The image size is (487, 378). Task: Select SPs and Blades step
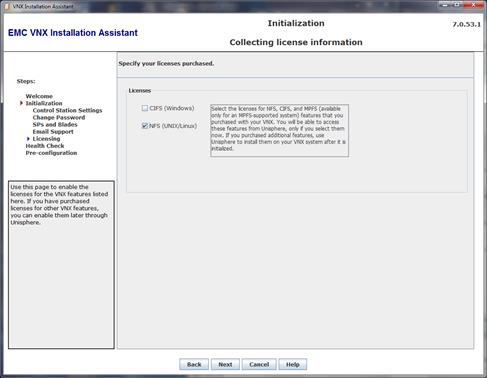pyautogui.click(x=55, y=124)
